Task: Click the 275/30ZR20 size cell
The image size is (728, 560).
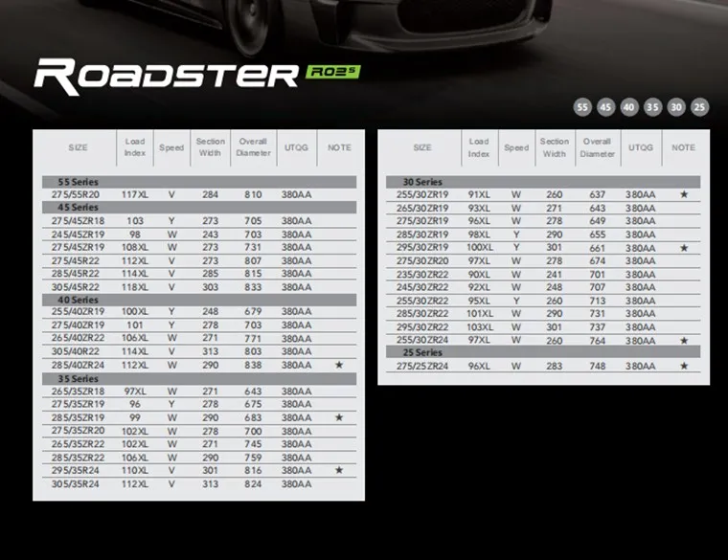Action: (x=422, y=260)
